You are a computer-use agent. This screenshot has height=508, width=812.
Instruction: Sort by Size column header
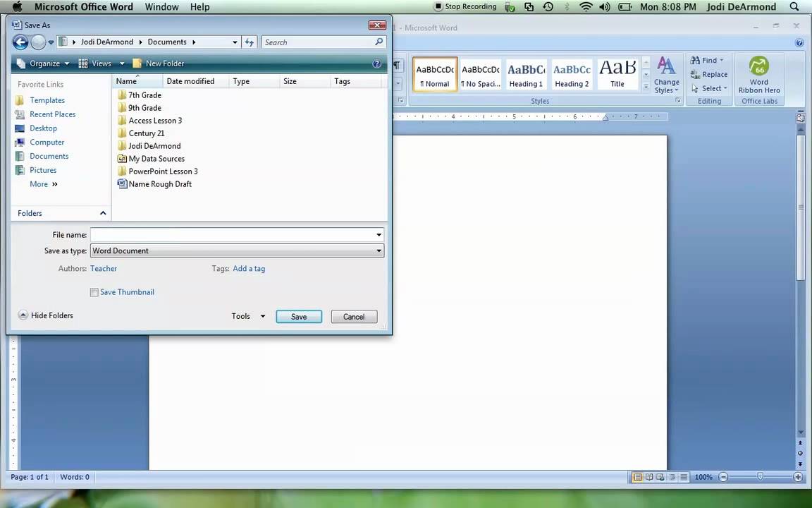pos(304,81)
